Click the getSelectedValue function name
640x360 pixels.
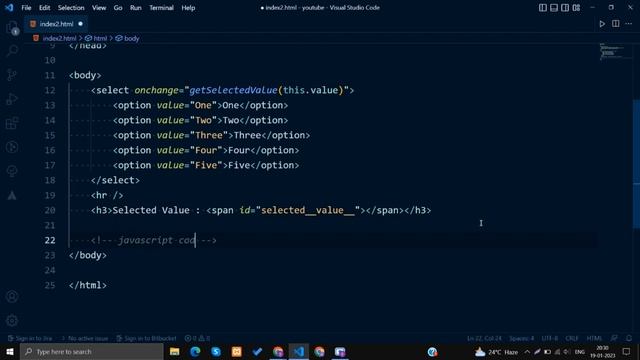coord(233,90)
